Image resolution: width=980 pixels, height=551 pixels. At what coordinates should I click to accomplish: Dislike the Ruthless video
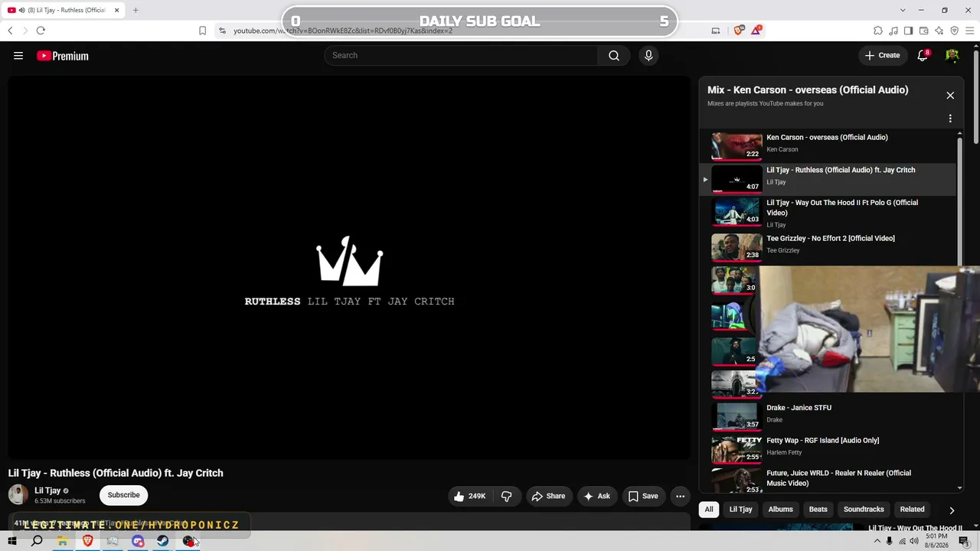[507, 496]
